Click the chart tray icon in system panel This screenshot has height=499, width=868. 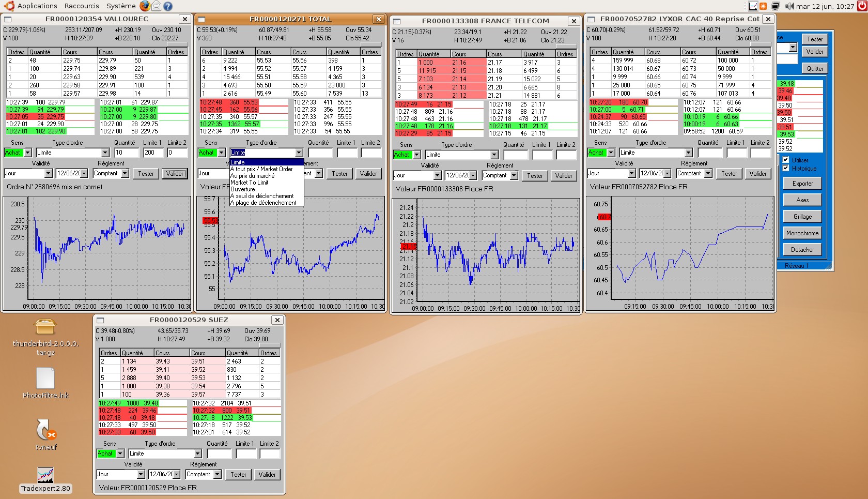(x=753, y=6)
